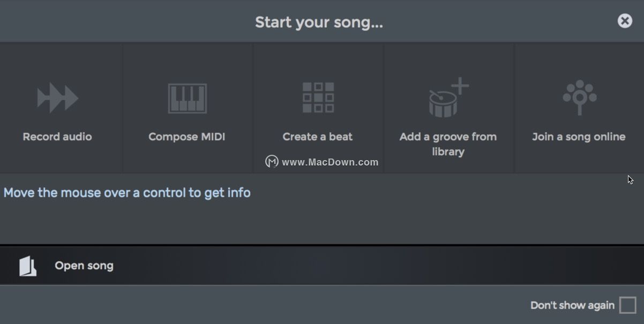Click the Open song text label
The height and width of the screenshot is (324, 644).
[x=84, y=266]
